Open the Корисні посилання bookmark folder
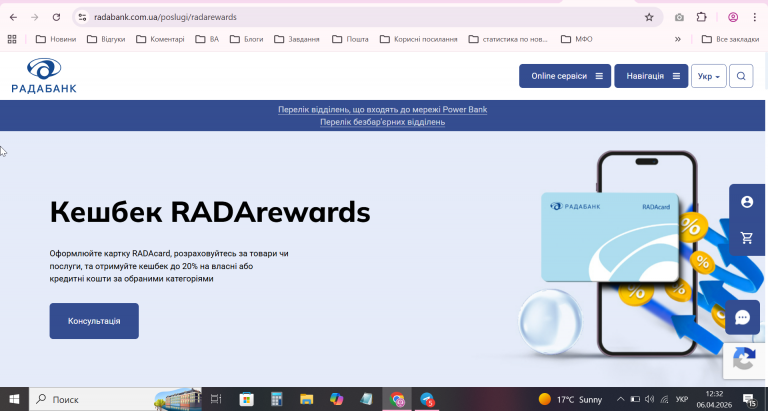Screen dimensions: 768x411 coord(418,39)
